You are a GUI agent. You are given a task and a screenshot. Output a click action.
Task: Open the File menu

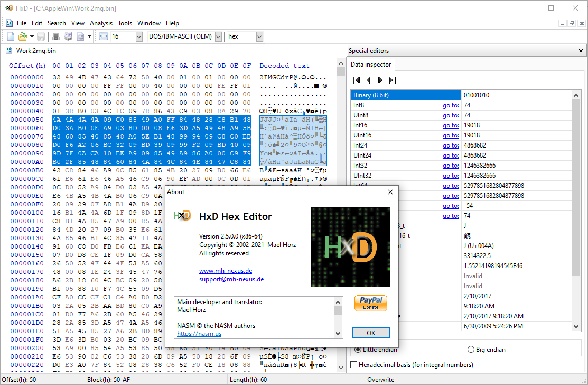coord(22,23)
